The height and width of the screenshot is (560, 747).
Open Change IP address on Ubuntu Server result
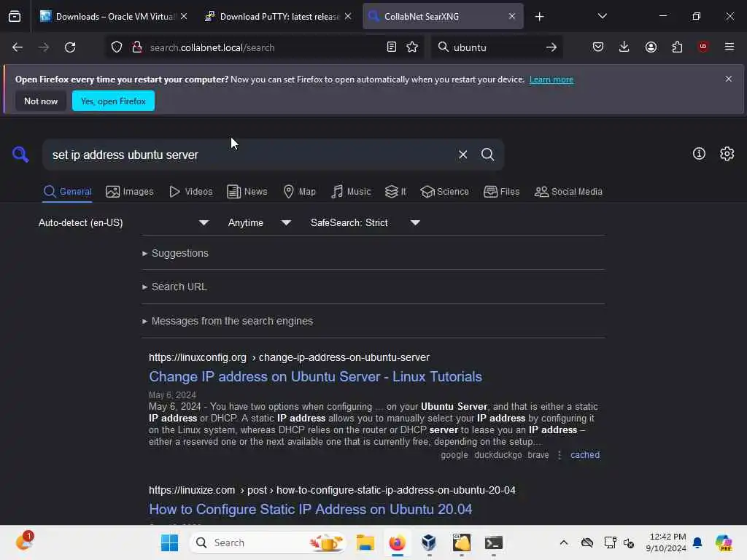315,377
